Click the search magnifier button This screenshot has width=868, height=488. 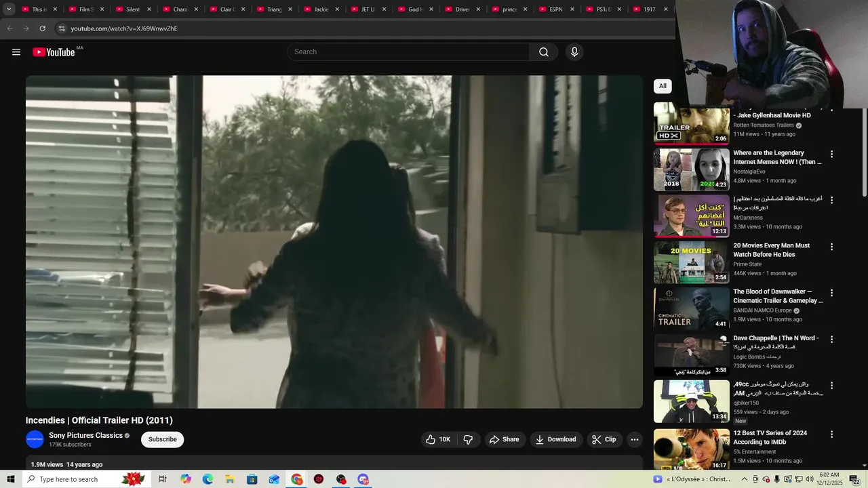[x=544, y=52]
